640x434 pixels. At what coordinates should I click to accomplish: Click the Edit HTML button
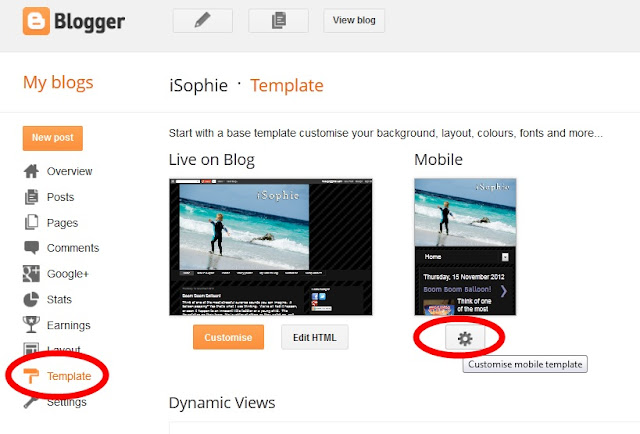(x=315, y=337)
